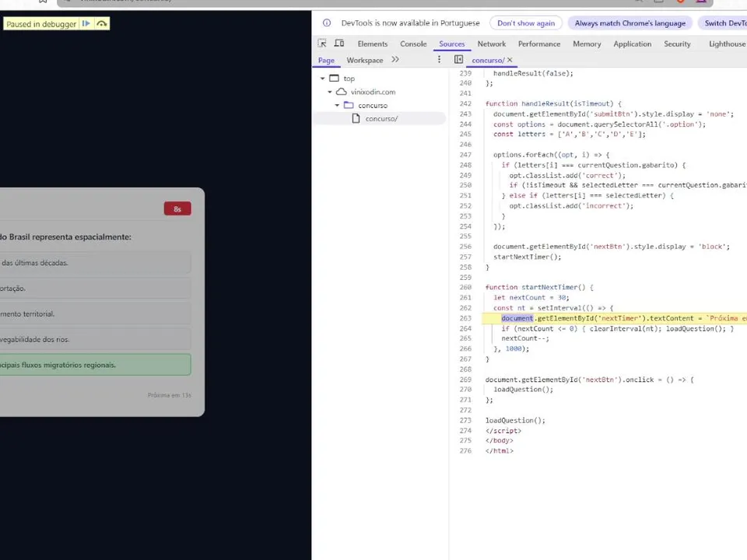Collapse the top frame tree node
Image resolution: width=747 pixels, height=560 pixels.
322,78
